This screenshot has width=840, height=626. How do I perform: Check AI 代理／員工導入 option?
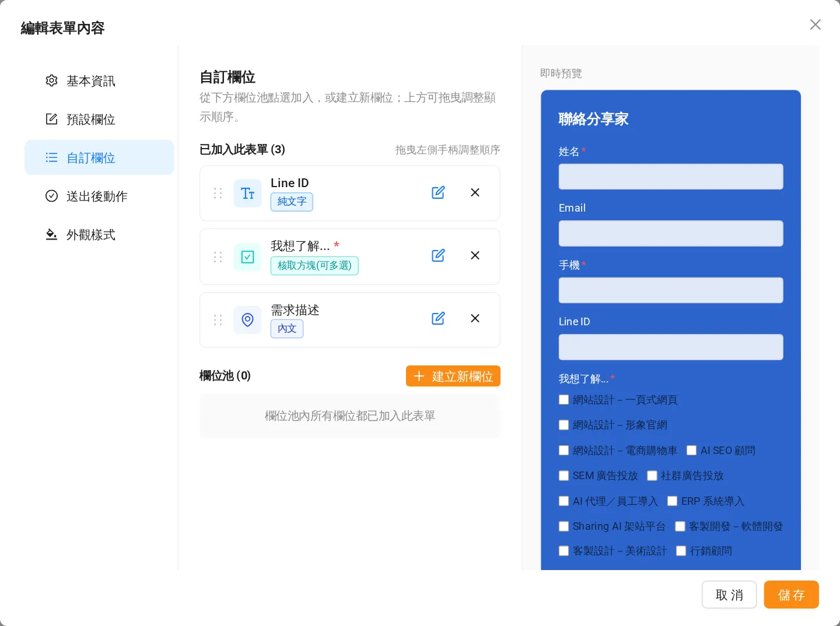click(x=564, y=501)
